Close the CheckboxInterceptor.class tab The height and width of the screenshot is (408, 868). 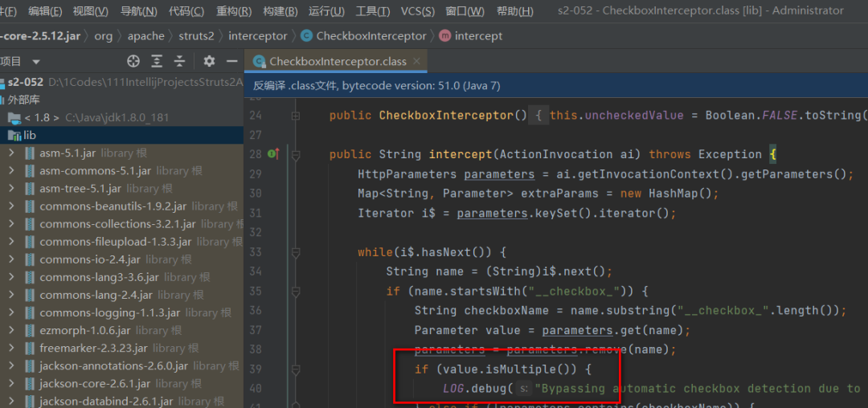click(417, 61)
